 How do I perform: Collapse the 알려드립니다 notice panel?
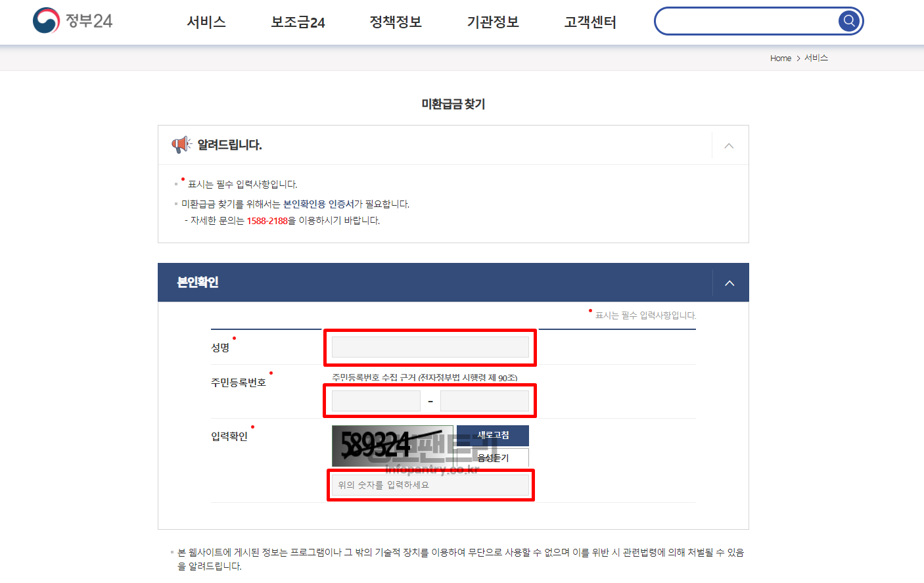click(x=729, y=145)
